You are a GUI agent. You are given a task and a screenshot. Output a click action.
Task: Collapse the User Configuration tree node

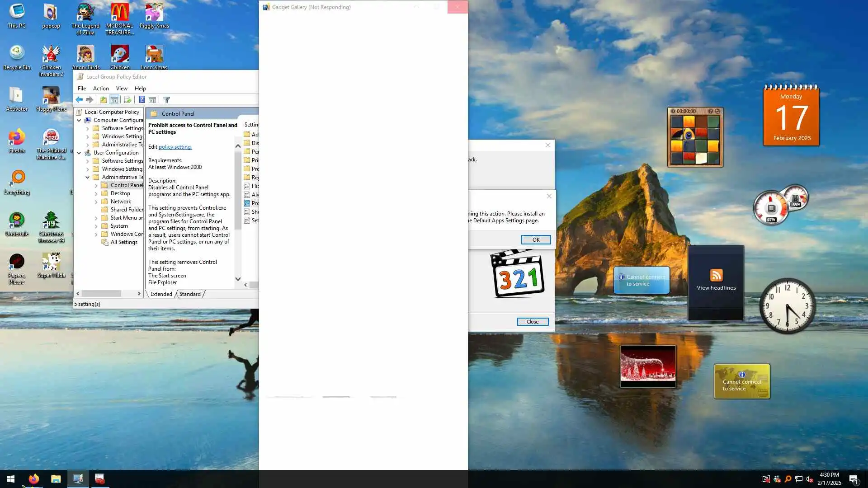tap(79, 153)
